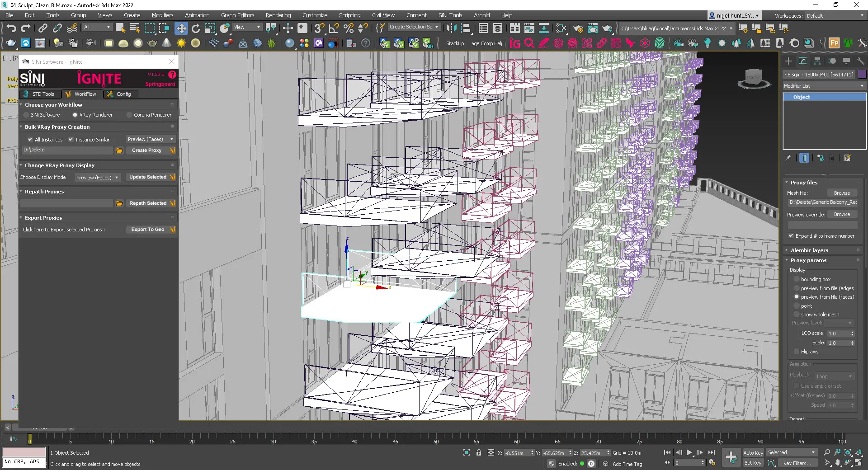Screen dimensions: 868x470
Task: Toggle the Percent Snap icon
Action: [349, 28]
